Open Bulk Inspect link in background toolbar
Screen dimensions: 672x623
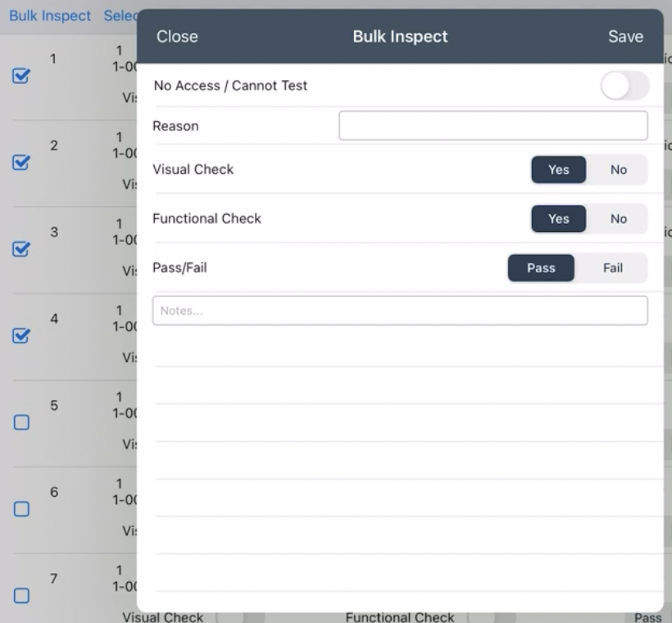pyautogui.click(x=50, y=16)
